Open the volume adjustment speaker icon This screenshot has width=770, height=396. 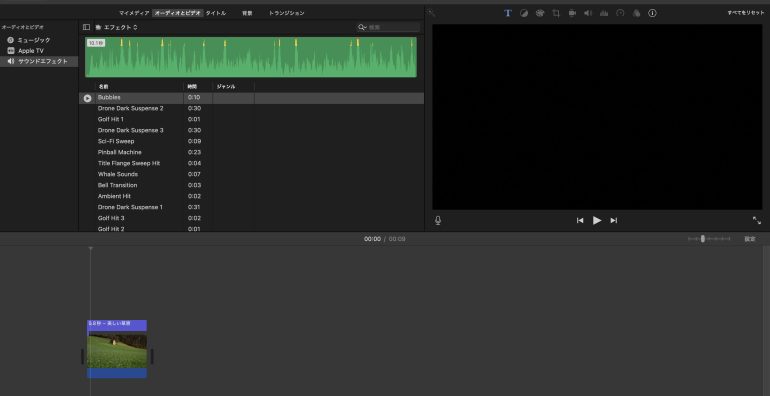coord(588,13)
